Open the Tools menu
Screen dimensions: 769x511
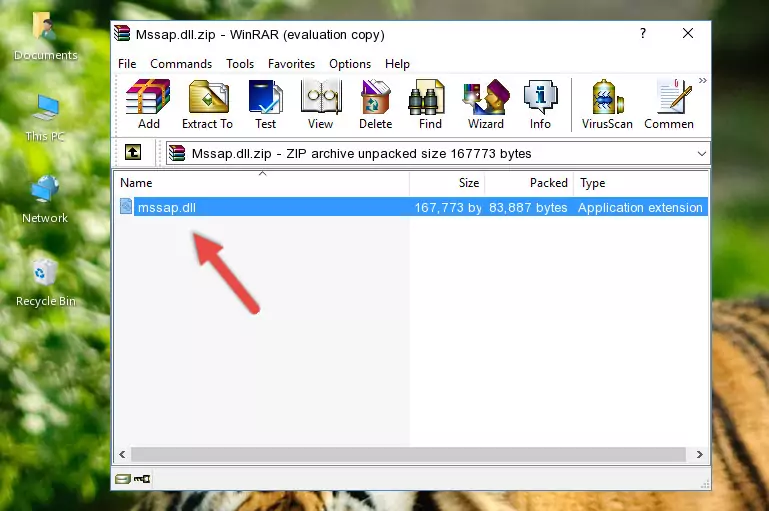[x=240, y=64]
